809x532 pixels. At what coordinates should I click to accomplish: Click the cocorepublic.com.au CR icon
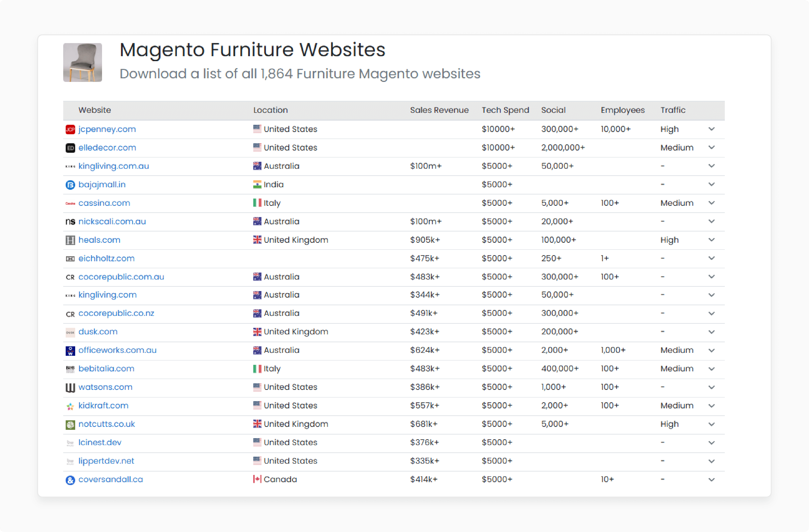[x=70, y=277]
